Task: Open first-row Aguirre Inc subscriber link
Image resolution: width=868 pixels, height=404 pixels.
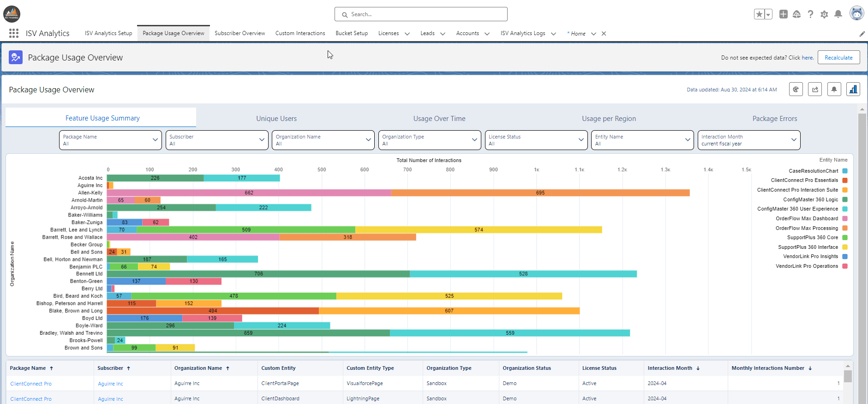Action: click(x=110, y=384)
